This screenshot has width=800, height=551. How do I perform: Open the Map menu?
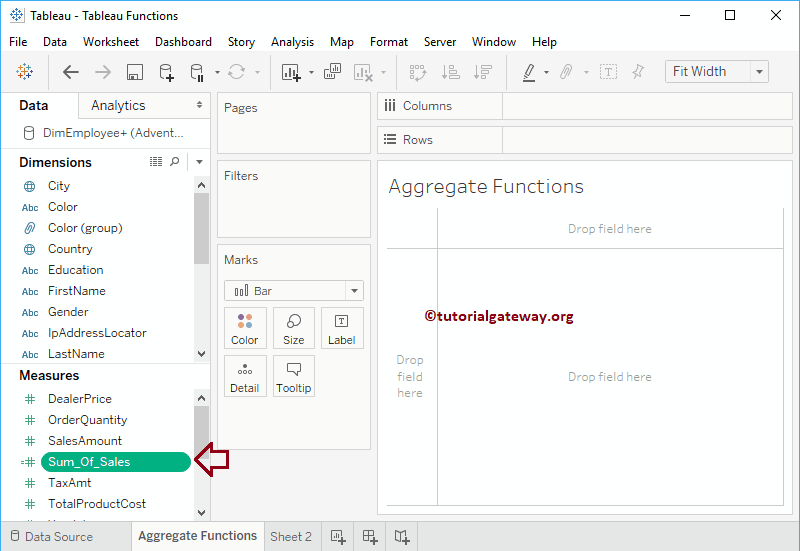coord(342,42)
